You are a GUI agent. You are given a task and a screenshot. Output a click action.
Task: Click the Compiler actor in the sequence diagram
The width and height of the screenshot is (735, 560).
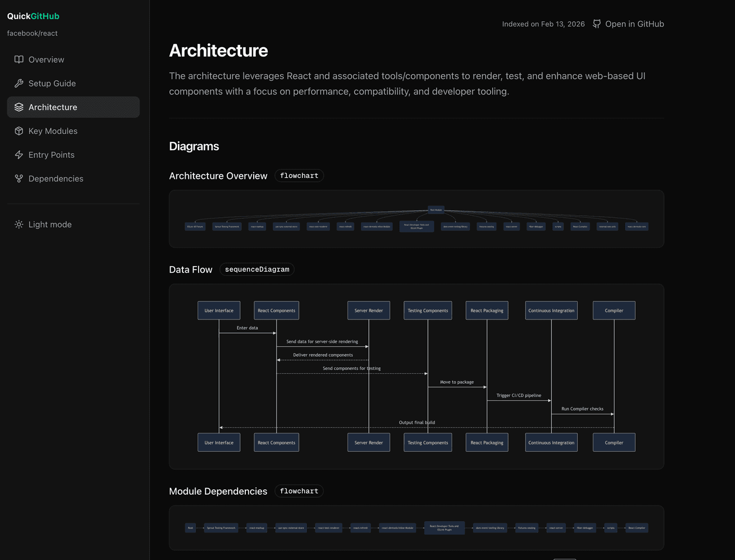[x=614, y=310]
